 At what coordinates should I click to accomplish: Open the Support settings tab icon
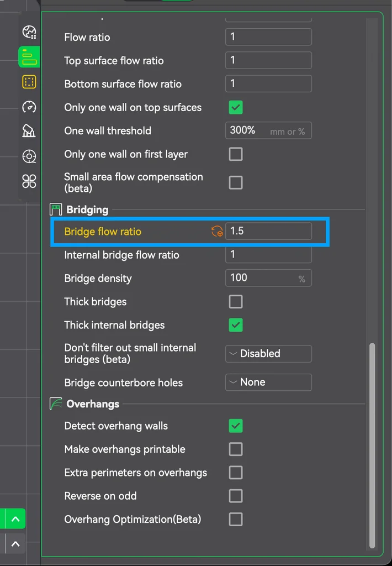pos(29,131)
